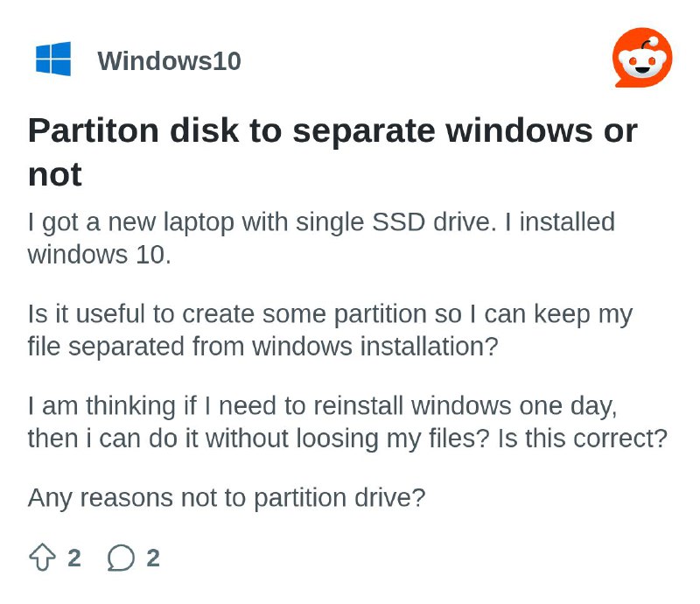
Task: Open the Windows10 subreddit name
Action: [x=169, y=60]
